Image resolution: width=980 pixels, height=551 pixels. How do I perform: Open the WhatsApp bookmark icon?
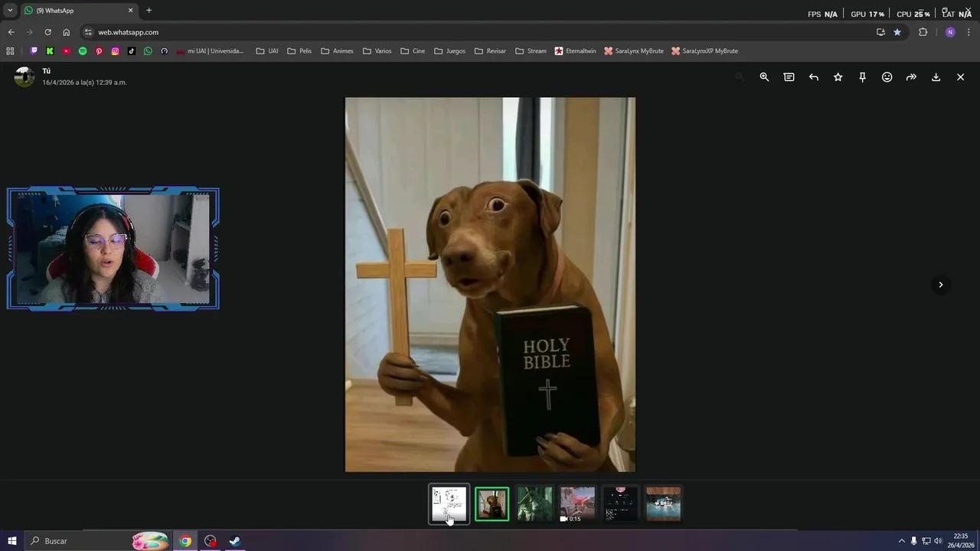(148, 51)
